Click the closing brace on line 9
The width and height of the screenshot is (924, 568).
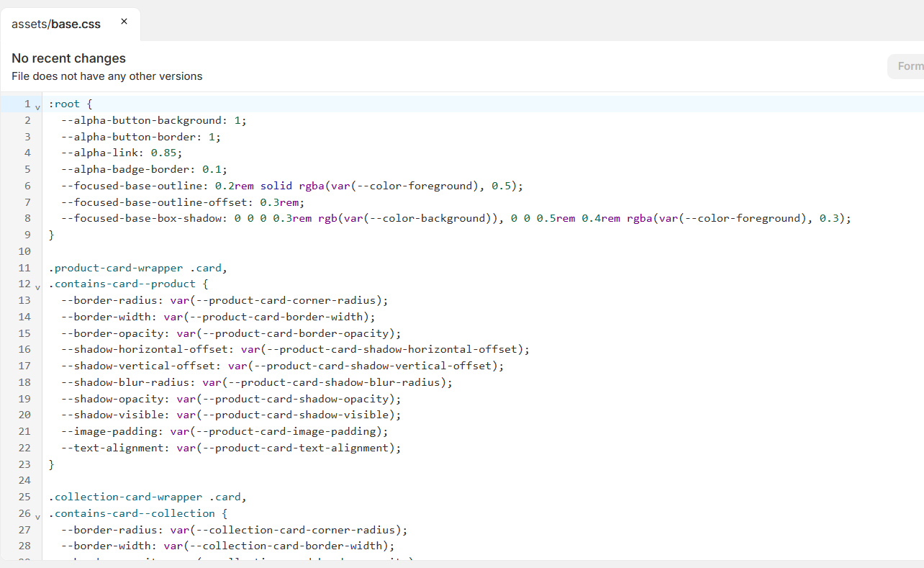[x=52, y=235]
